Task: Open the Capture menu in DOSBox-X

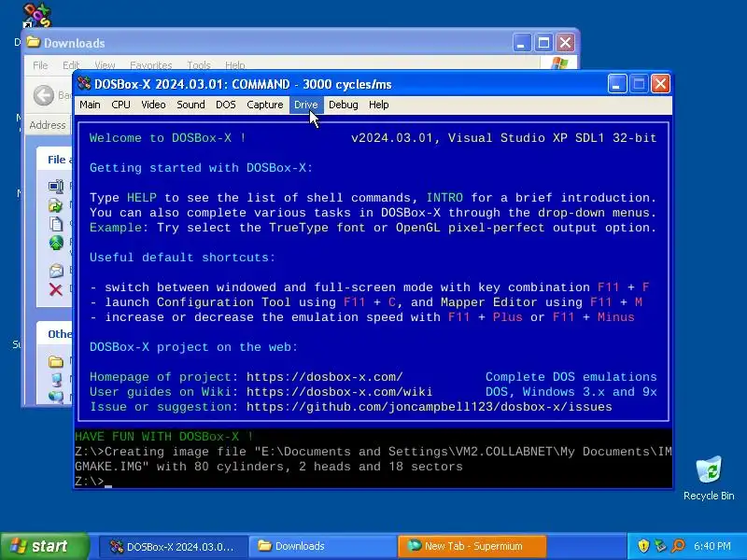Action: click(265, 105)
